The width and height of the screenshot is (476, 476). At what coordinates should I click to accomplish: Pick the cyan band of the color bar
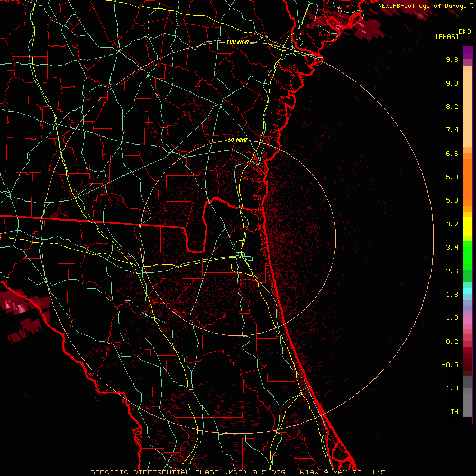click(467, 291)
